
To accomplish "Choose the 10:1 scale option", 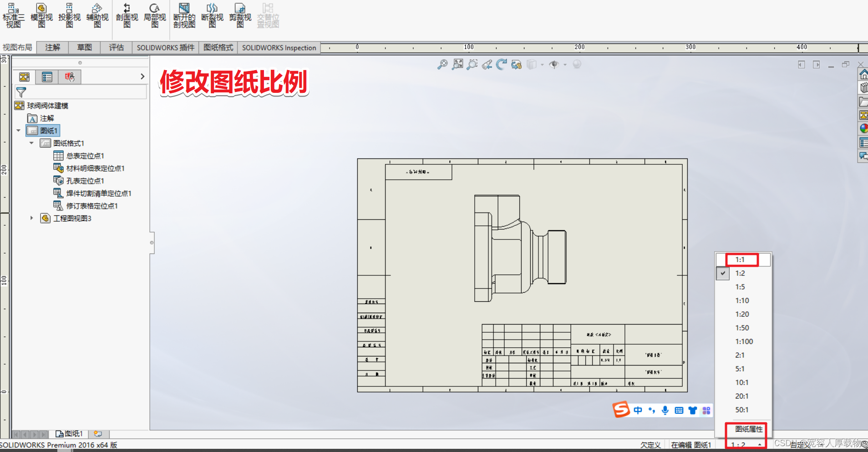I will coord(743,382).
